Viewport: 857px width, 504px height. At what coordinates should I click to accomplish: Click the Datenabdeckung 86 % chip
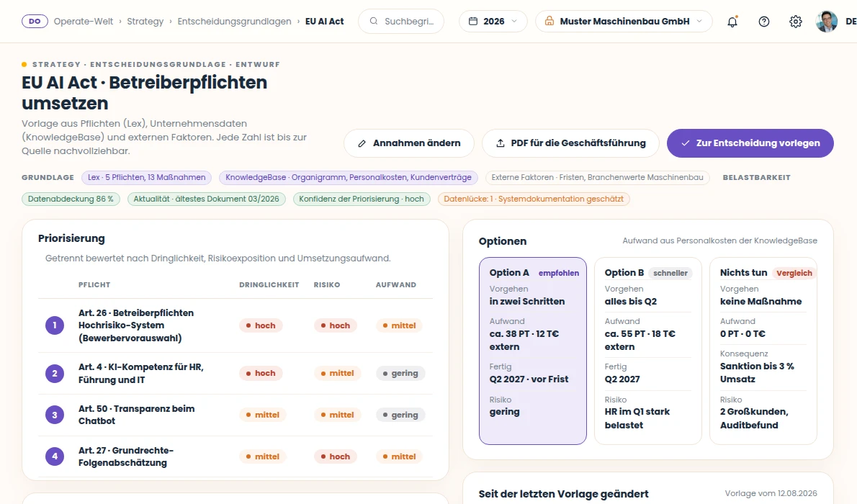71,199
